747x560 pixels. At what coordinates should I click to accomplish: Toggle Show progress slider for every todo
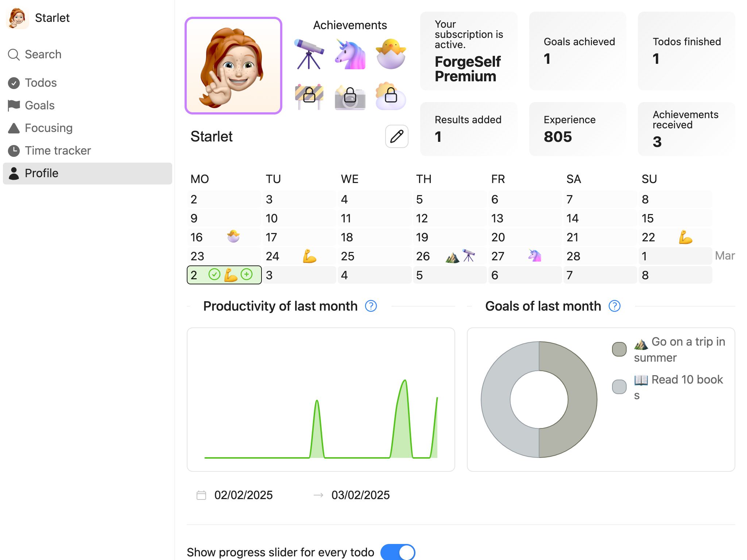click(x=398, y=552)
